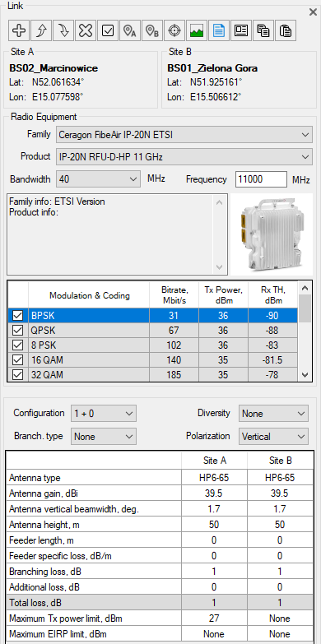Open the Polarization dropdown
The image size is (321, 644).
273,436
